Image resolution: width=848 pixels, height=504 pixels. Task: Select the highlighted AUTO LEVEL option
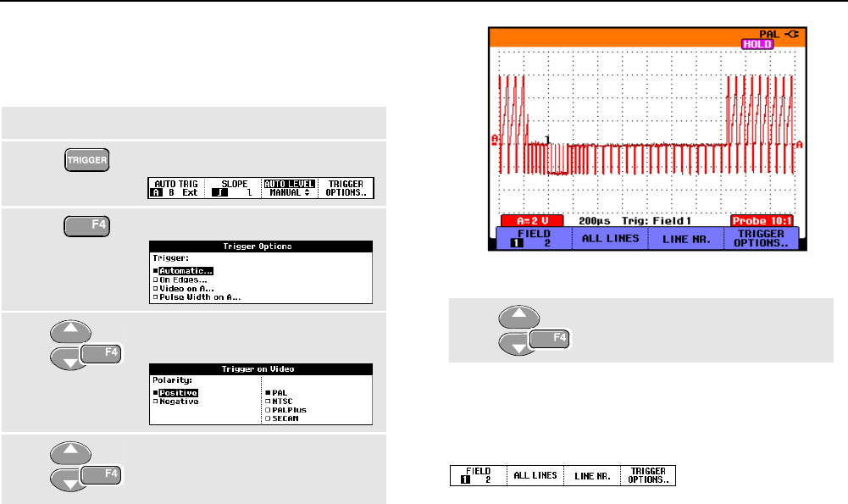point(290,184)
